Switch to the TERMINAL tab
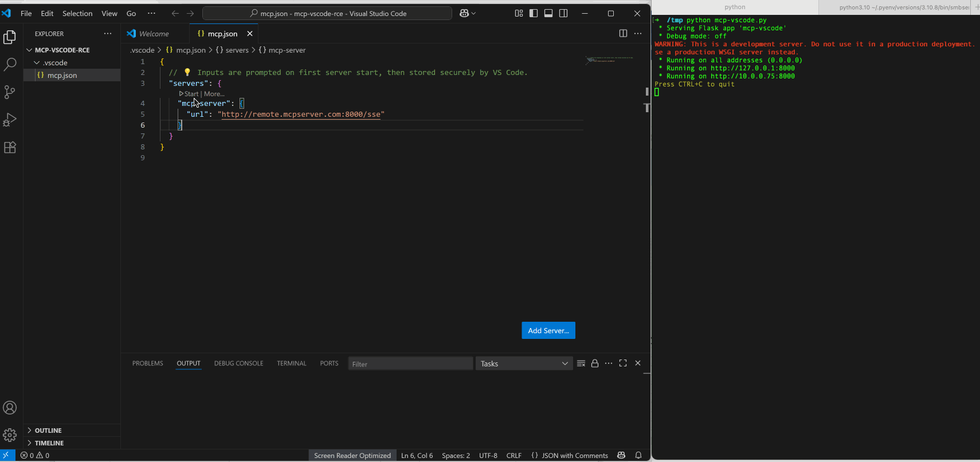Screen dimensions: 980x462 click(x=291, y=364)
